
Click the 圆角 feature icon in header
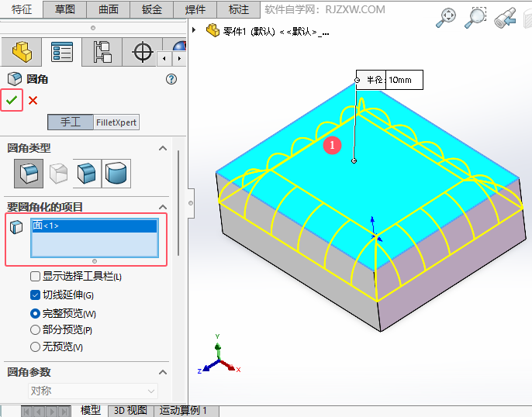[x=15, y=79]
